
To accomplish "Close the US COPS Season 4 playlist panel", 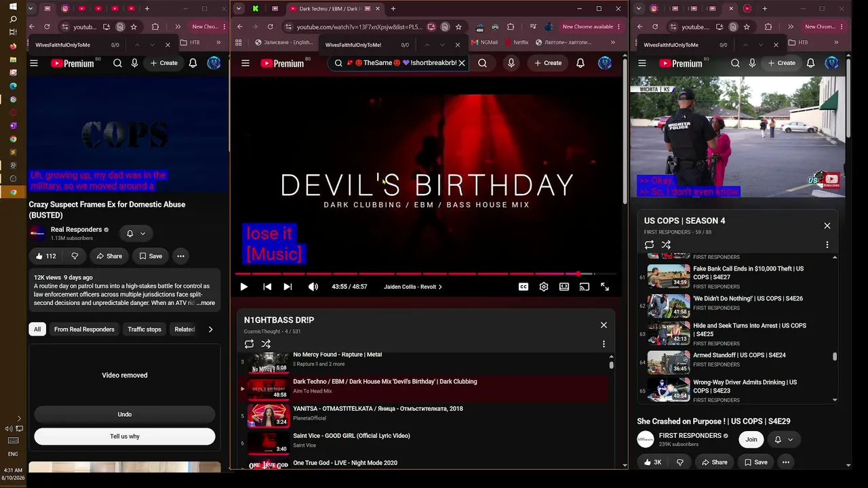I will click(827, 226).
